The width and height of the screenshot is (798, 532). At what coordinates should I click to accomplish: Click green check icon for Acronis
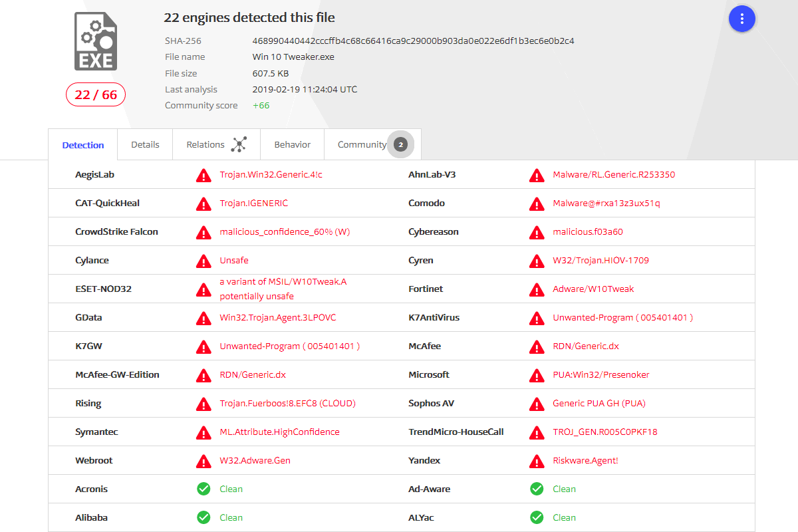pos(203,489)
